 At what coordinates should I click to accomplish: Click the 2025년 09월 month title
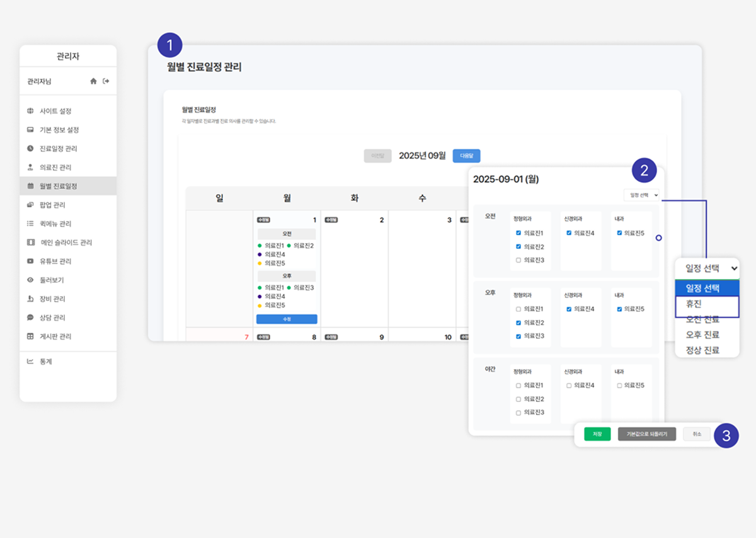click(x=422, y=156)
